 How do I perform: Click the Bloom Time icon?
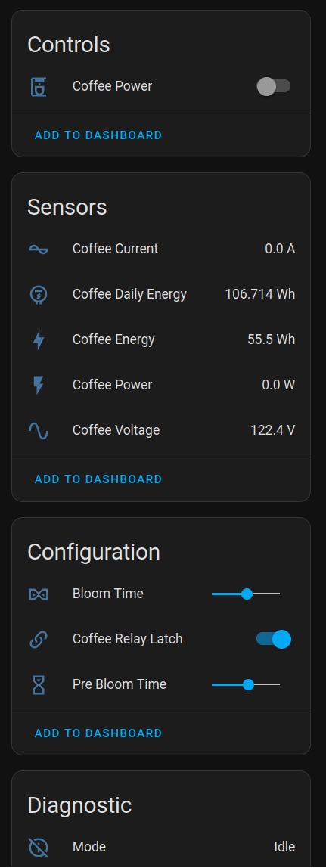coord(38,594)
